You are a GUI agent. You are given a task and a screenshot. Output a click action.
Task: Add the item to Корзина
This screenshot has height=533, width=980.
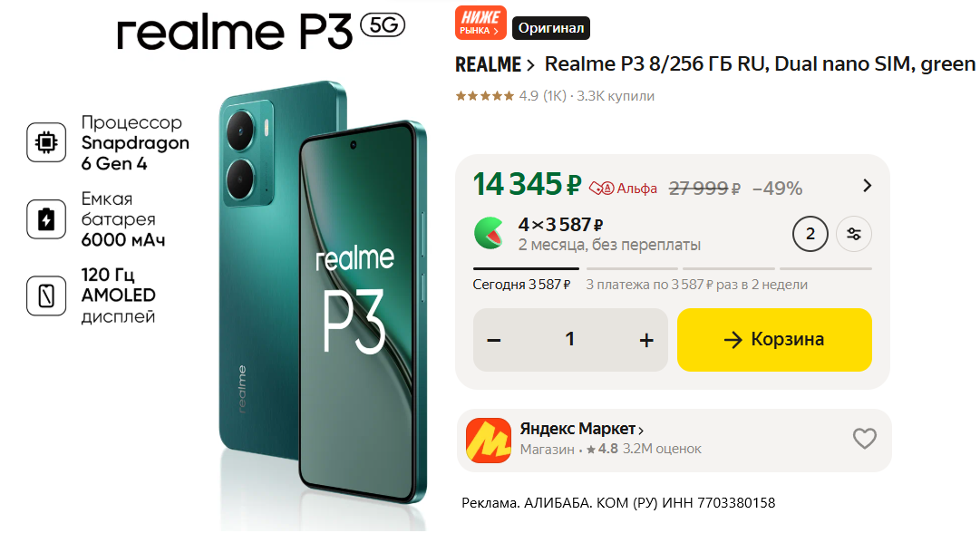[774, 339]
